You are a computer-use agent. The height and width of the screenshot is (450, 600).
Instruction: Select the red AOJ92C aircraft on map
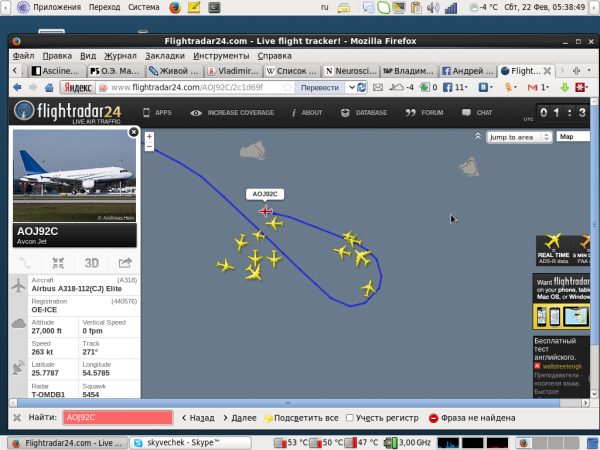[265, 211]
